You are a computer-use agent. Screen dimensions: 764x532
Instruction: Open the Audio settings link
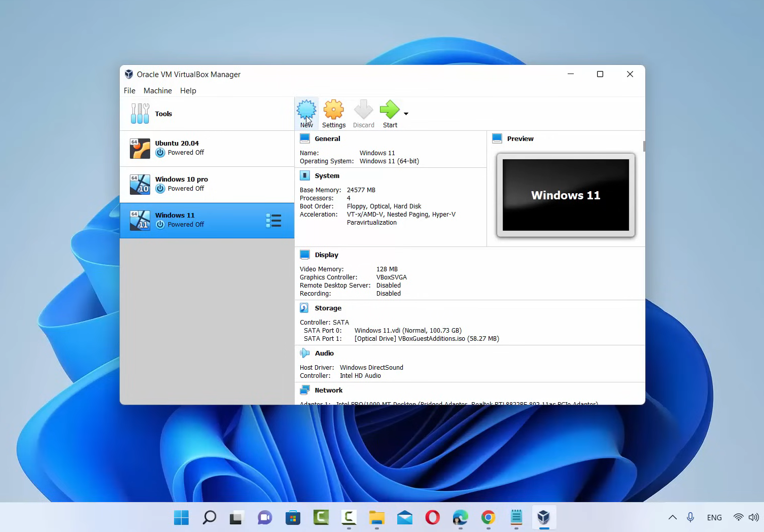click(324, 353)
